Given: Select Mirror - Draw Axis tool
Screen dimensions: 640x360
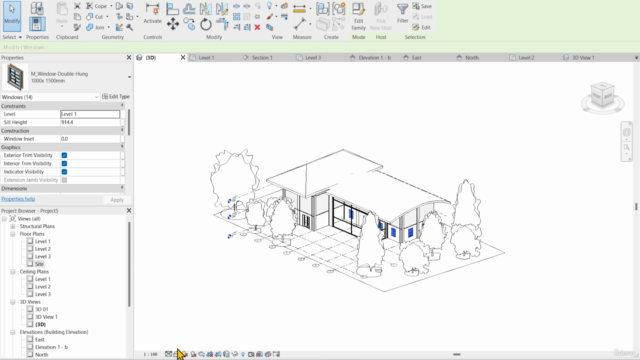Looking at the screenshot, I should pyautogui.click(x=222, y=8).
